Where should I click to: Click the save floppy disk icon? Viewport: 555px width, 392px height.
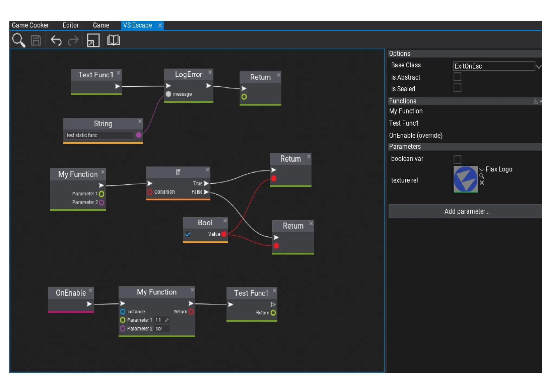[x=36, y=40]
